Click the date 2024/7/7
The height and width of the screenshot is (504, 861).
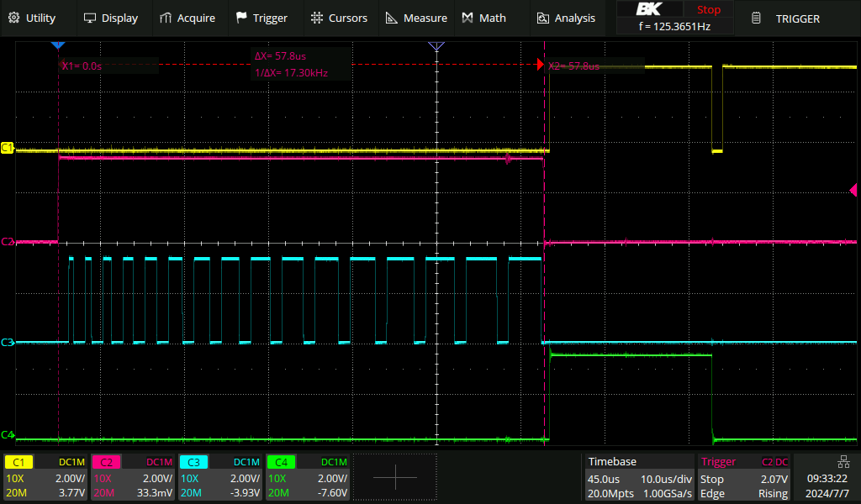[827, 494]
